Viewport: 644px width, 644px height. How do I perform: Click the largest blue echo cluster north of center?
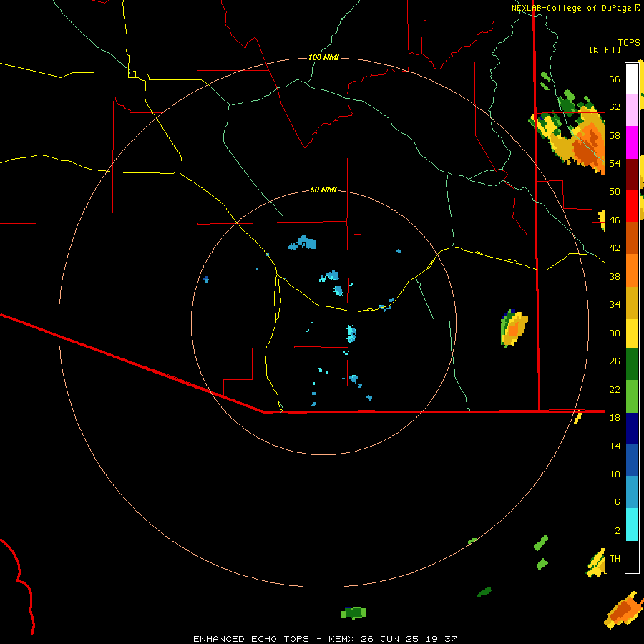pyautogui.click(x=303, y=243)
